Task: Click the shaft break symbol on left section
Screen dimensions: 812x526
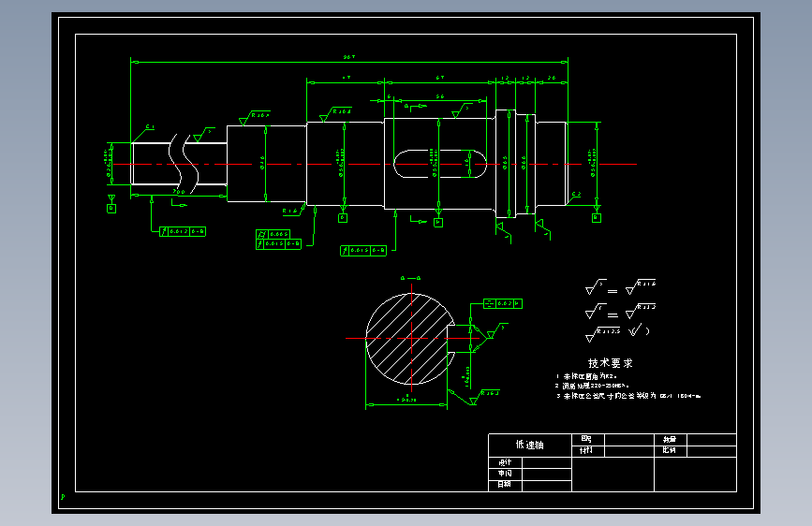Action: point(184,164)
